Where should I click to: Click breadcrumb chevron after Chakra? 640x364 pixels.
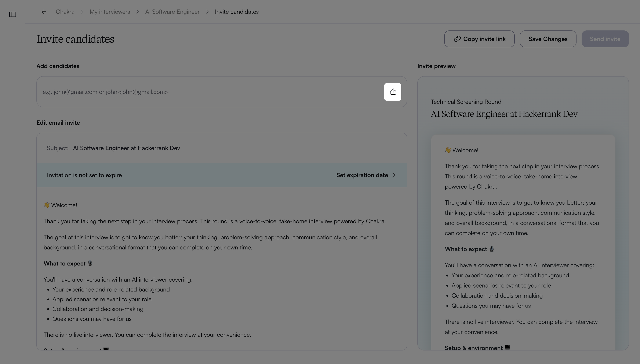click(82, 12)
